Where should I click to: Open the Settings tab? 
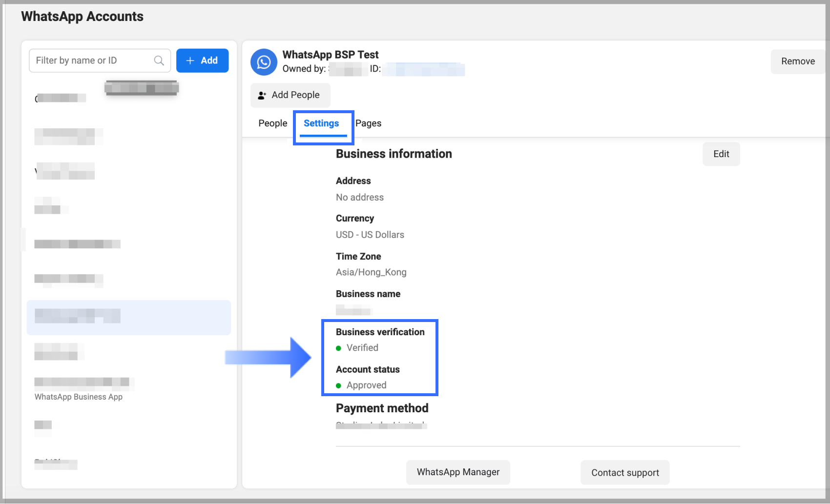point(321,123)
